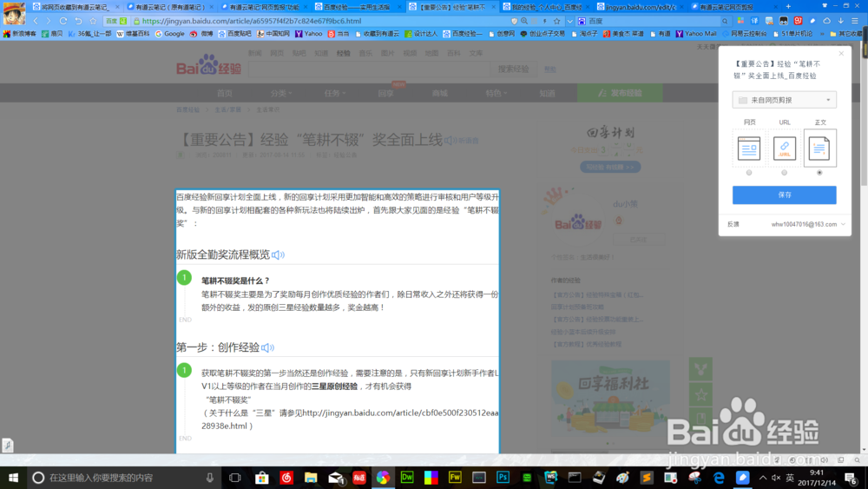This screenshot has height=489, width=868.
Task: Bookmark page using star icon in address bar
Action: tap(557, 21)
